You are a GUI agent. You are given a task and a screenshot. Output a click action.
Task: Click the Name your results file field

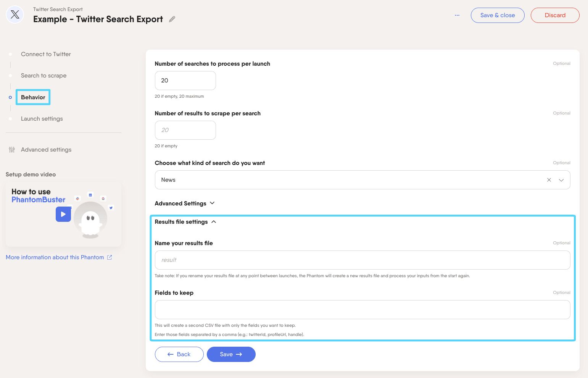point(362,260)
